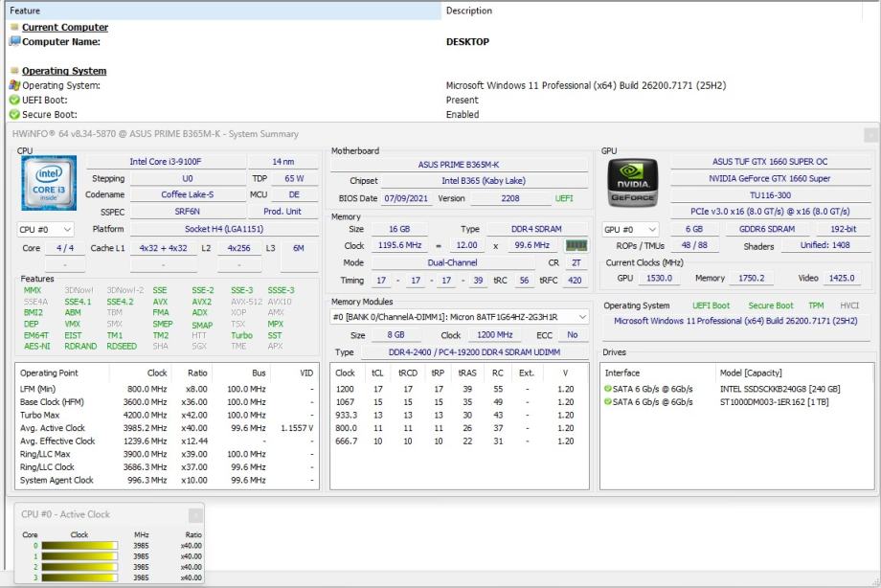The image size is (881, 588).
Task: Click the ST1000DM003 drive status icon
Action: (x=608, y=402)
